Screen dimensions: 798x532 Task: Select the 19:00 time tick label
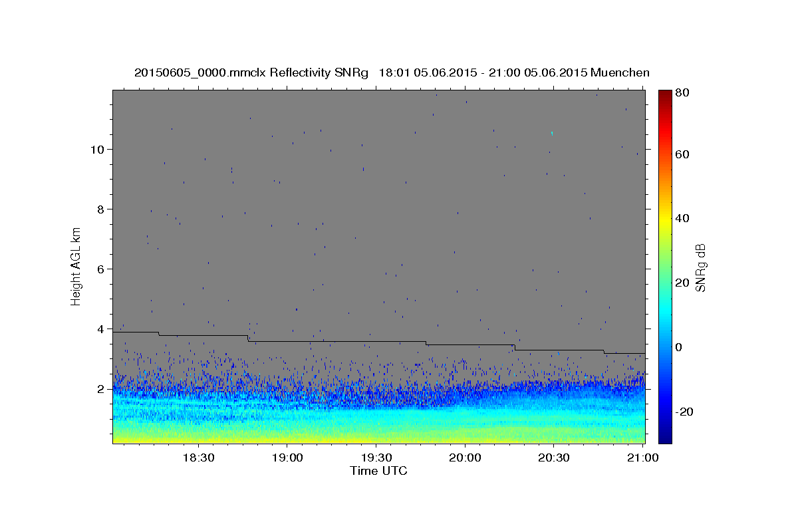[287, 458]
